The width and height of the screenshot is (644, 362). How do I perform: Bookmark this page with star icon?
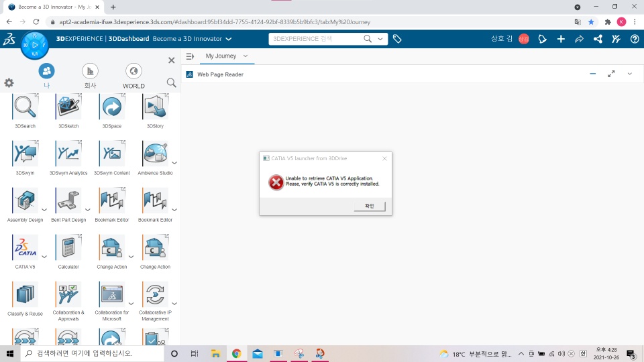pos(591,22)
